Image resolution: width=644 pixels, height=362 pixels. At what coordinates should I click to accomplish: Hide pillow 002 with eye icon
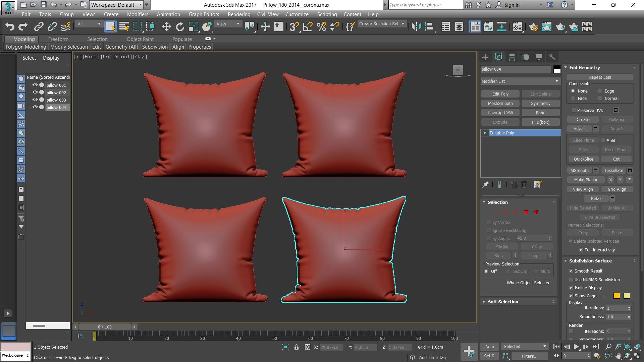35,93
